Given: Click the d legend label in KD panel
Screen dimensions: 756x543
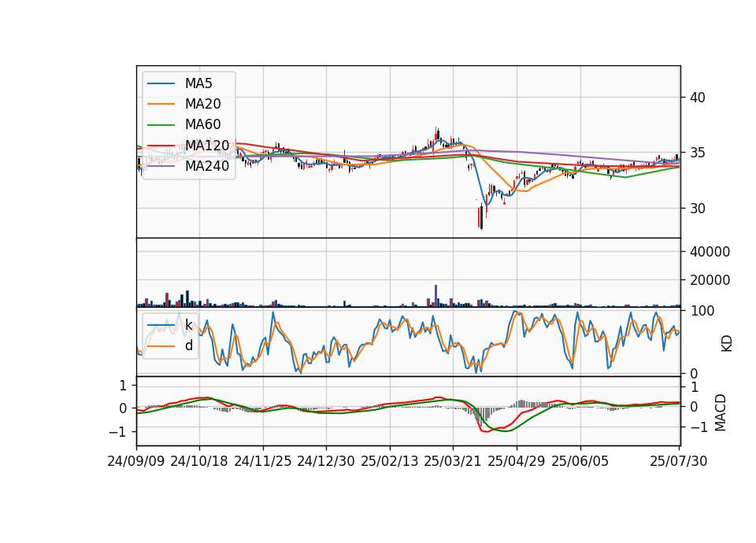Looking at the screenshot, I should point(189,345).
